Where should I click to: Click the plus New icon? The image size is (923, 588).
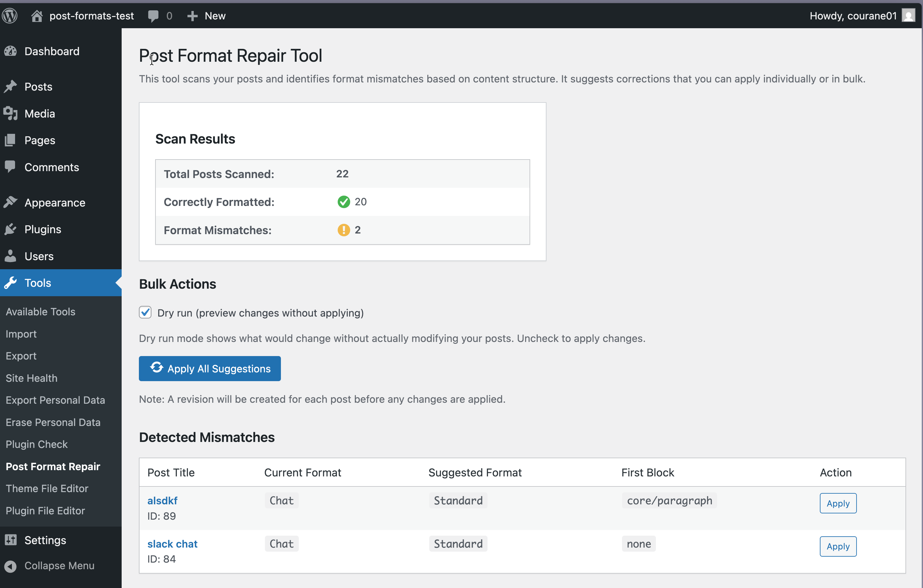click(x=192, y=16)
